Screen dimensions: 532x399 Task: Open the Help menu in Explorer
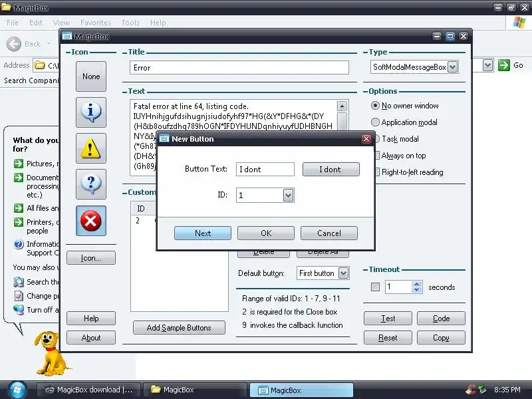(158, 23)
